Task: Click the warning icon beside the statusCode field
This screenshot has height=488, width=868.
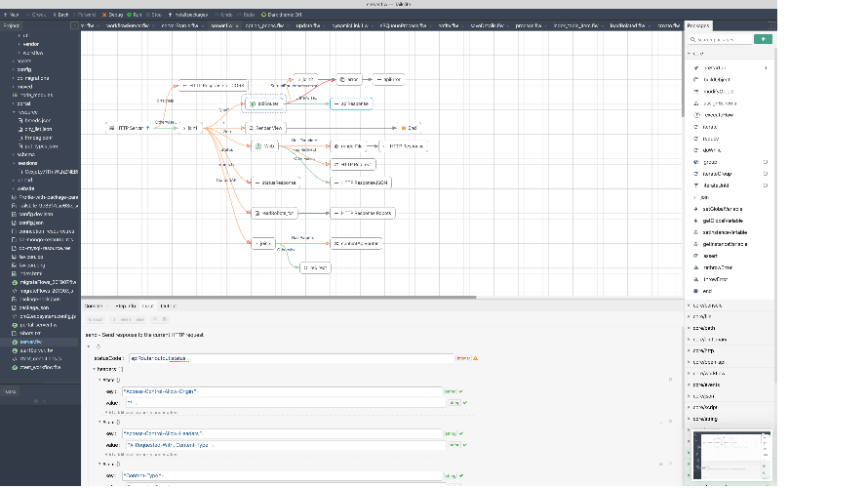Action: pyautogui.click(x=475, y=358)
